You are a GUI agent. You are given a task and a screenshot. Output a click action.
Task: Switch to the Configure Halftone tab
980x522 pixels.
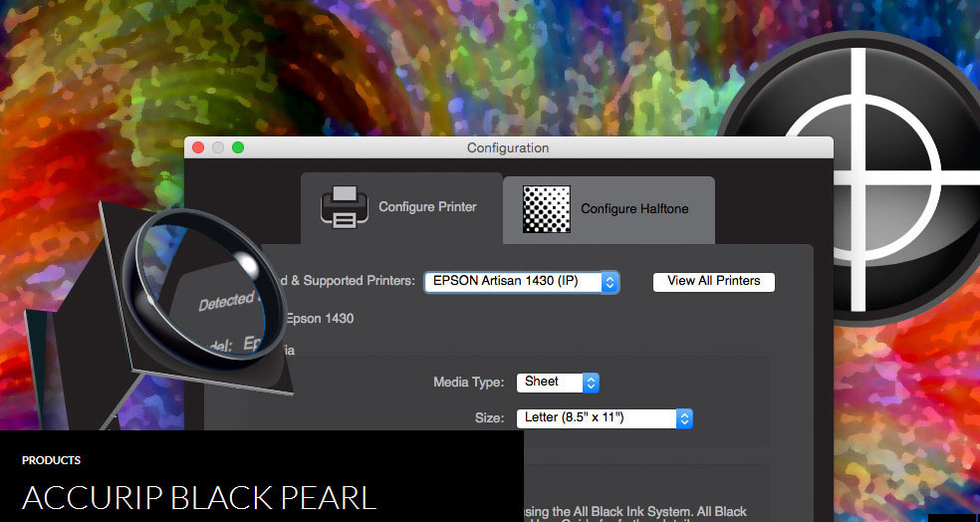pos(609,210)
